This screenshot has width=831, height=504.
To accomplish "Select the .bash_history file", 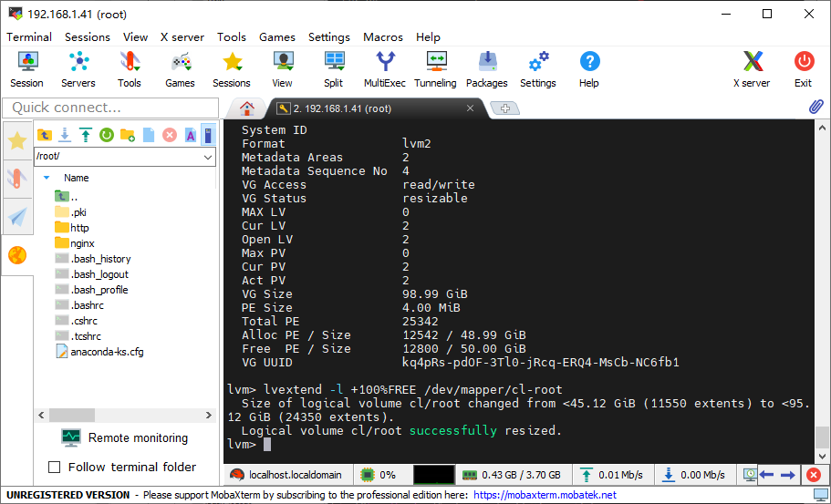I will pos(93,259).
